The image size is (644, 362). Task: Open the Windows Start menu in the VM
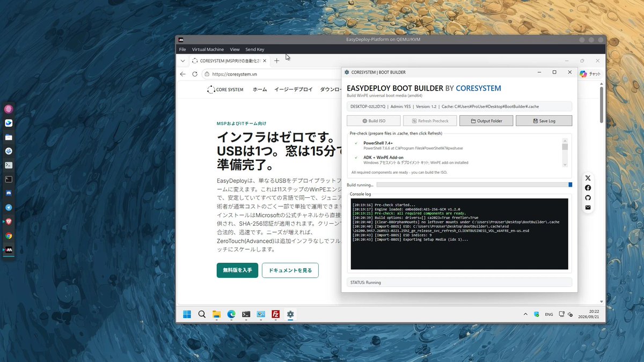click(187, 314)
